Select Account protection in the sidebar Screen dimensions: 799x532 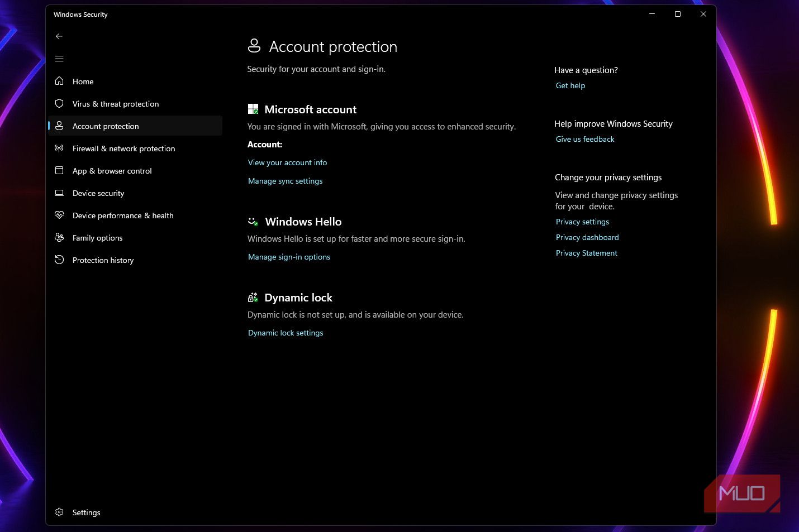tap(135, 126)
